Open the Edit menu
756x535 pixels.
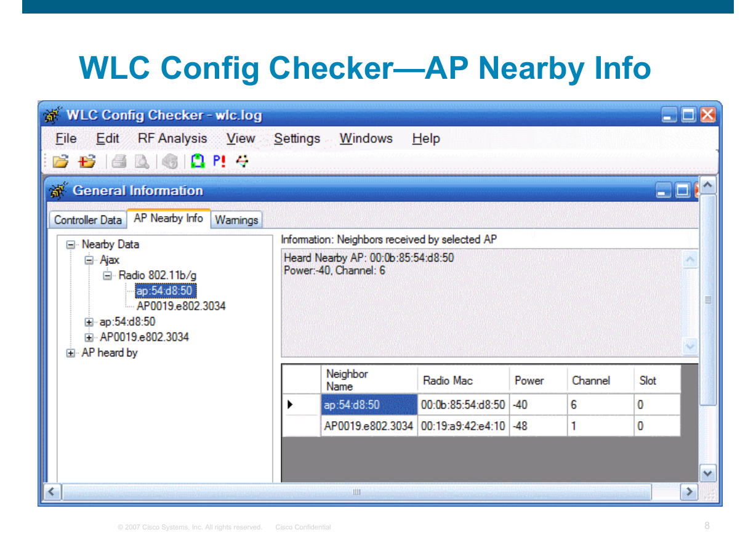(x=108, y=139)
